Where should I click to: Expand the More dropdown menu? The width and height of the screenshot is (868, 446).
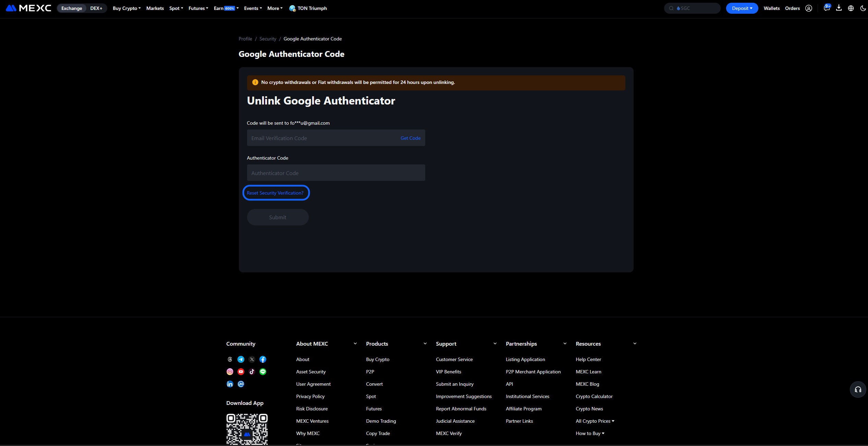[275, 8]
